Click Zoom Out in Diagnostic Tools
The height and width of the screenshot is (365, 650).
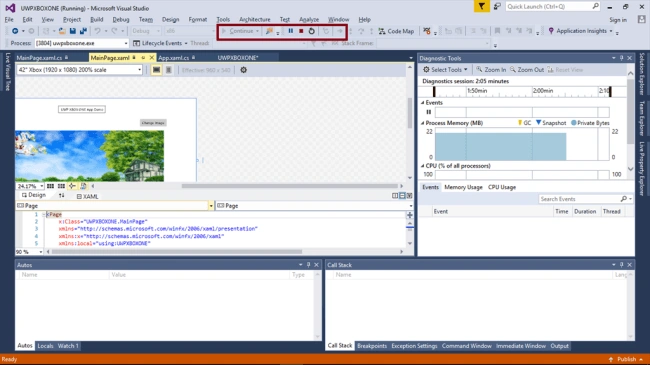point(526,70)
